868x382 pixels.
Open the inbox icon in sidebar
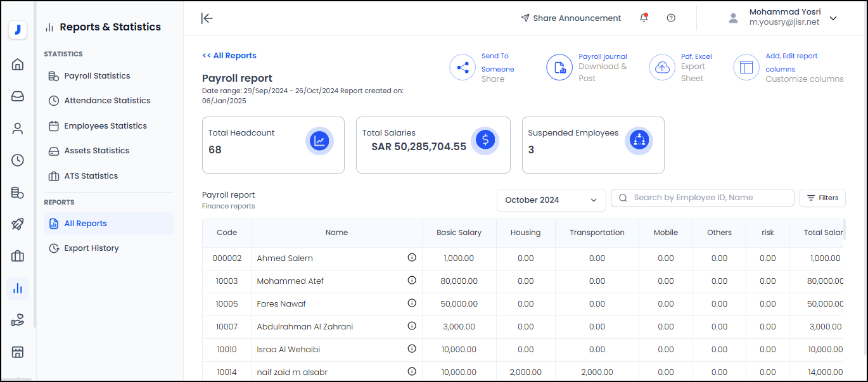(x=18, y=96)
